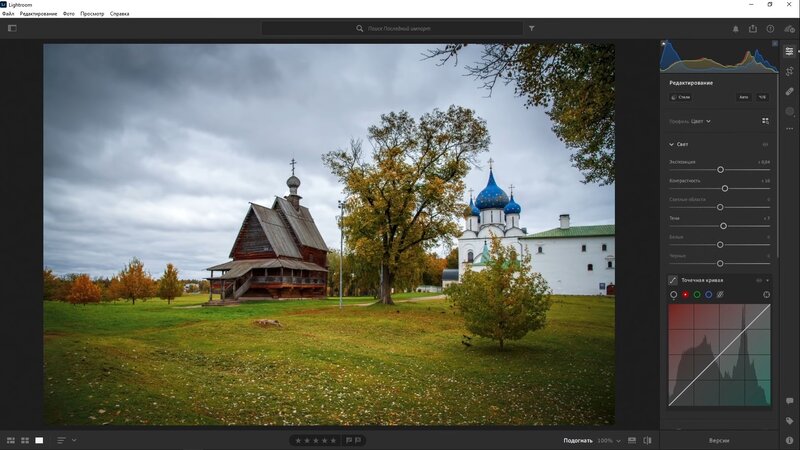Switch to photo grid view
The image size is (800, 450).
(x=11, y=440)
